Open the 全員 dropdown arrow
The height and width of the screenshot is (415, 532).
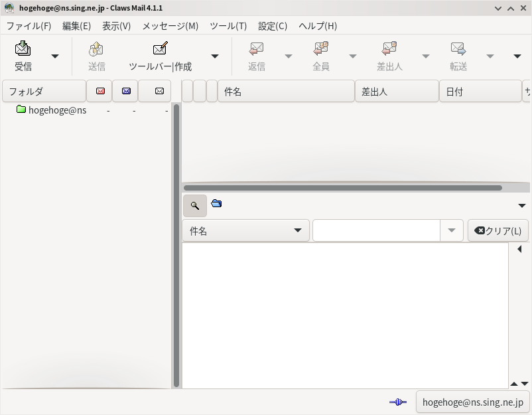[x=353, y=56]
